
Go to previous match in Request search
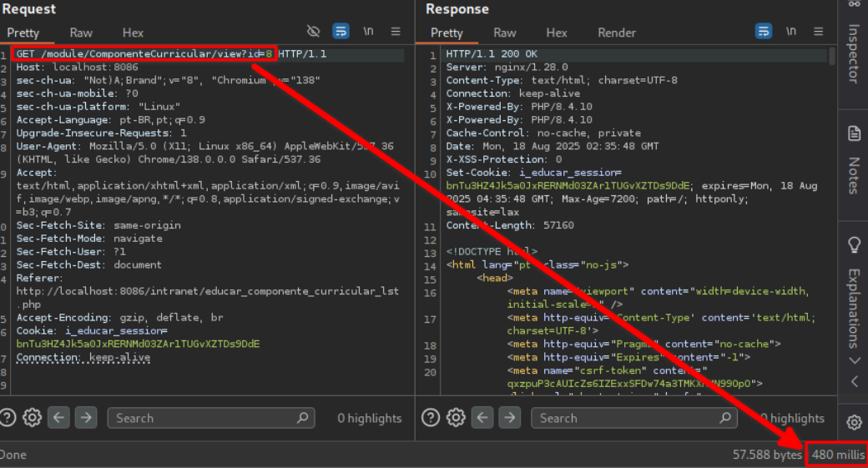pyautogui.click(x=58, y=418)
